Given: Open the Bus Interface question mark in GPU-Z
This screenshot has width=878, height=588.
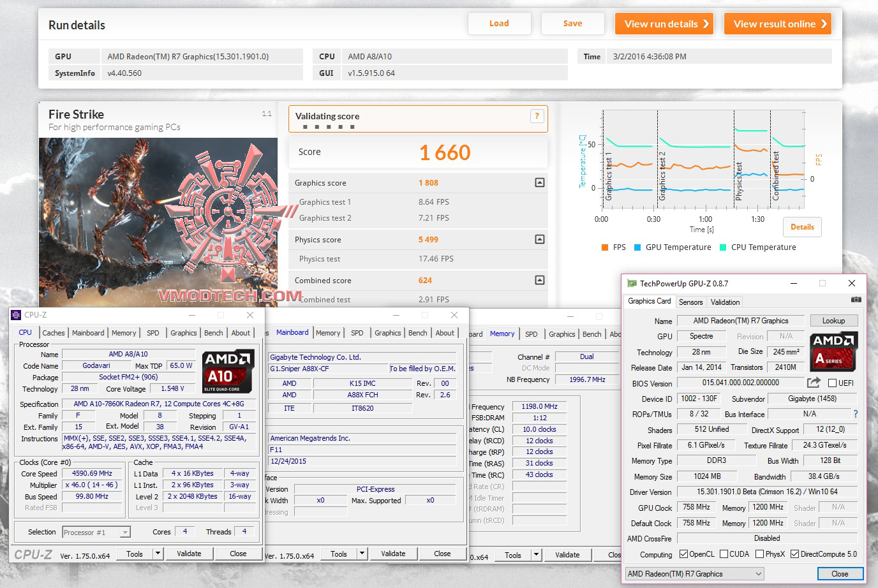Looking at the screenshot, I should pyautogui.click(x=856, y=414).
